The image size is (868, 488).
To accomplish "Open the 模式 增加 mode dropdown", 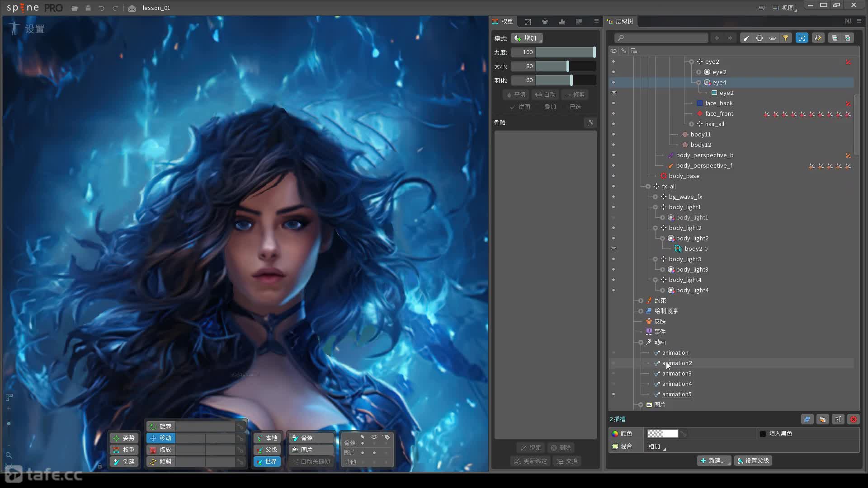I will pyautogui.click(x=527, y=38).
